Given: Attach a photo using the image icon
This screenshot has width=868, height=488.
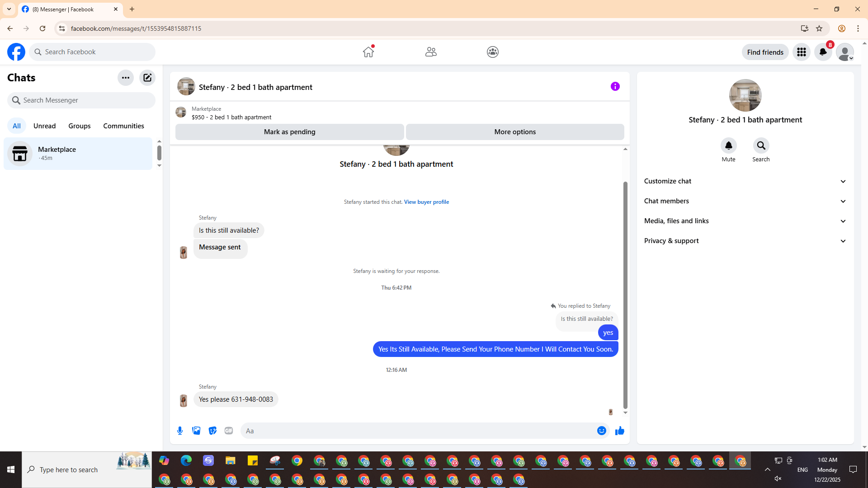Looking at the screenshot, I should (196, 431).
